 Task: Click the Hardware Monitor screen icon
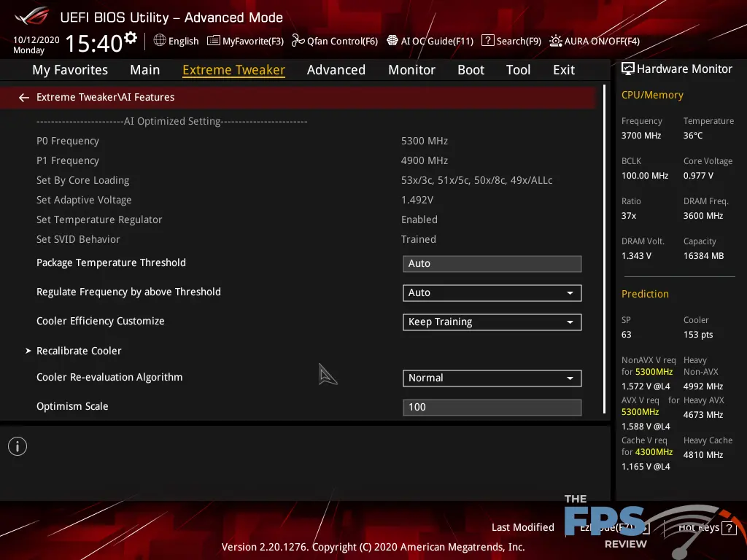tap(628, 69)
